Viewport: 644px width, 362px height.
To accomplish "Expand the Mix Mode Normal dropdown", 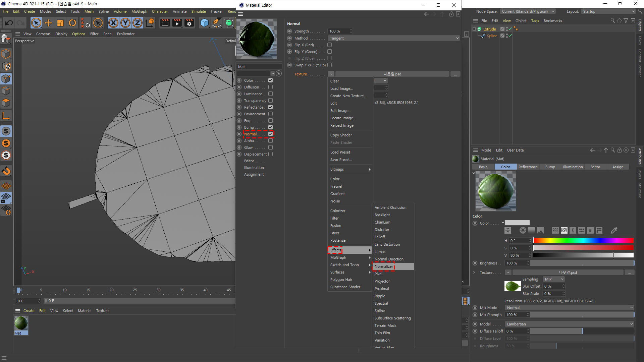I will pos(569,308).
